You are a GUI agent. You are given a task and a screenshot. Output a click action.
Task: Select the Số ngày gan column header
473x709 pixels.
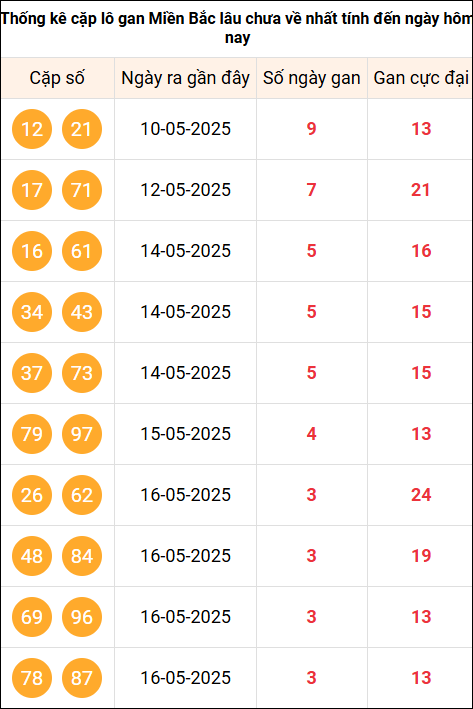tap(312, 78)
